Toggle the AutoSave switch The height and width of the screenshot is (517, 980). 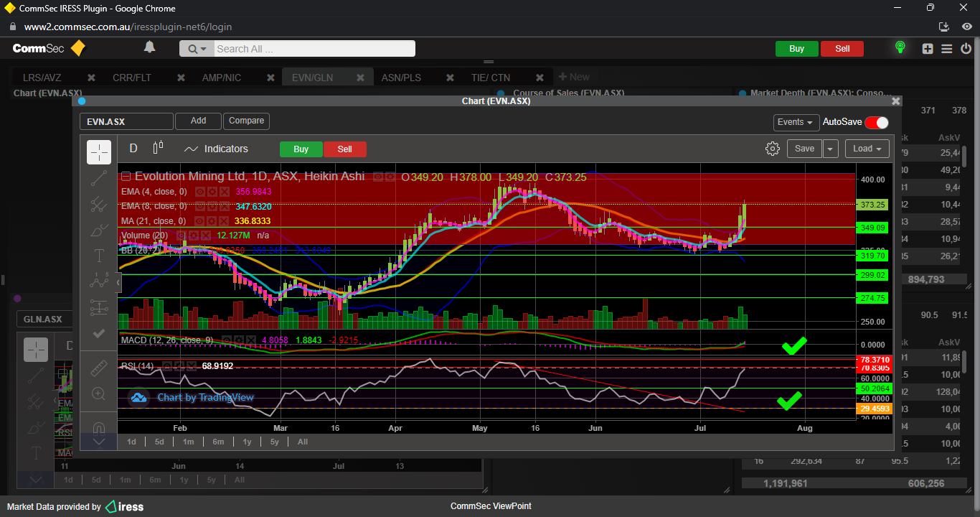876,122
